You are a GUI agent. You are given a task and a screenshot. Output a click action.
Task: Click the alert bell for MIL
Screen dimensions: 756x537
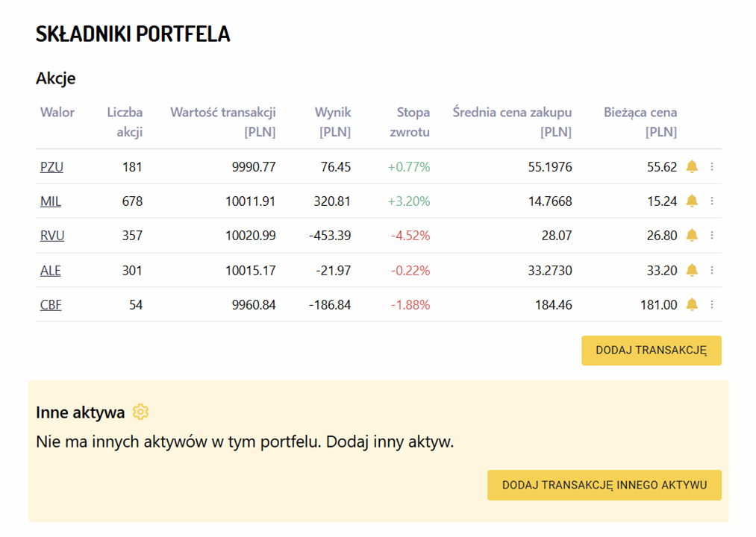click(692, 201)
